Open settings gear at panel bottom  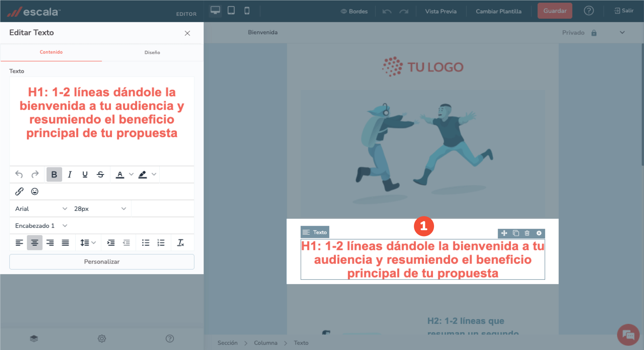102,339
